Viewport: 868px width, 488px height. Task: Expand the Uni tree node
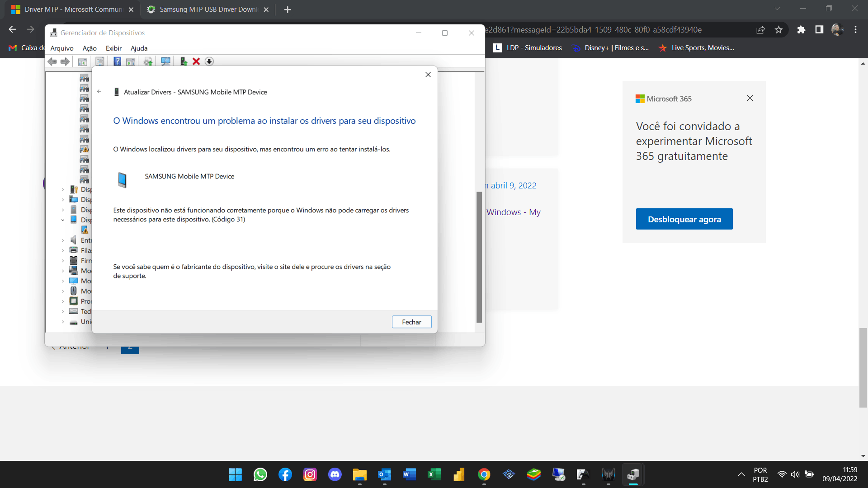[63, 322]
